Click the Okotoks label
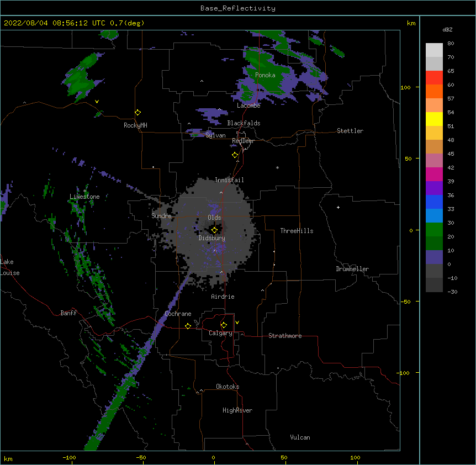This screenshot has width=476, height=465. click(228, 387)
